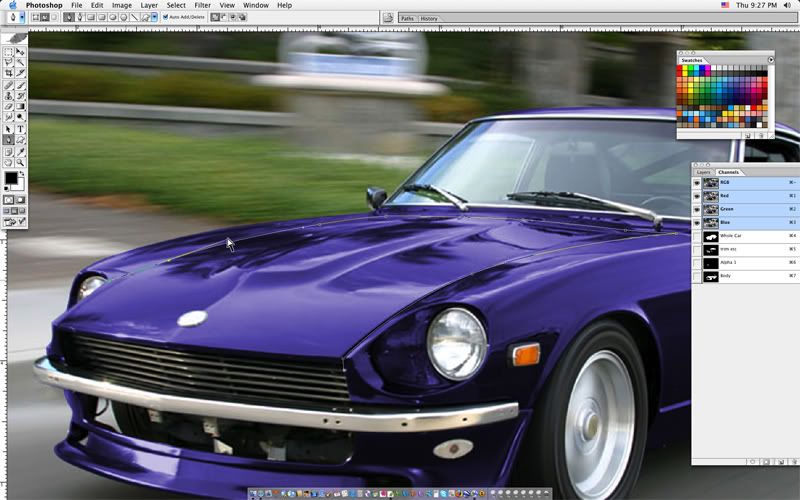Show the Whole Car channel visibility

[x=697, y=236]
